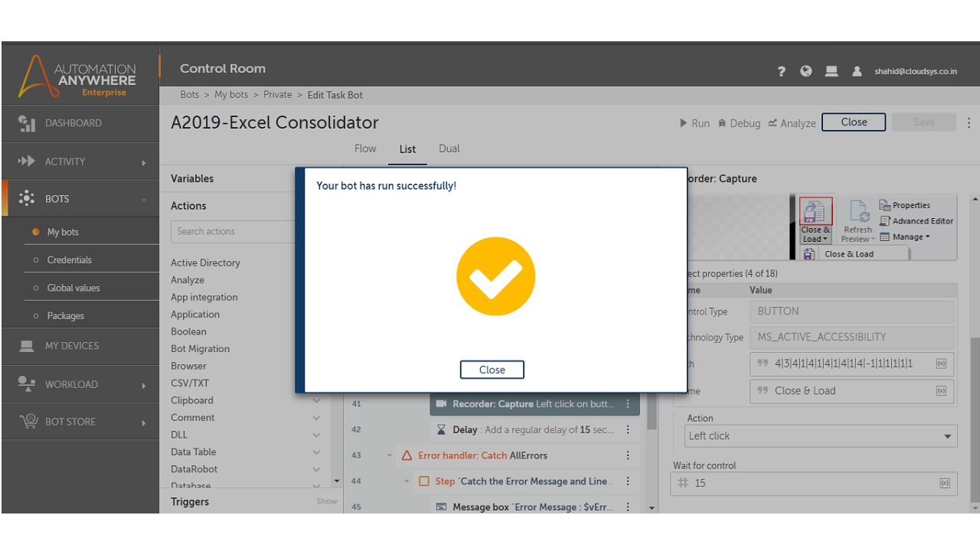This screenshot has height=551, width=980.
Task: Click the Private breadcrumb link
Action: tap(278, 95)
